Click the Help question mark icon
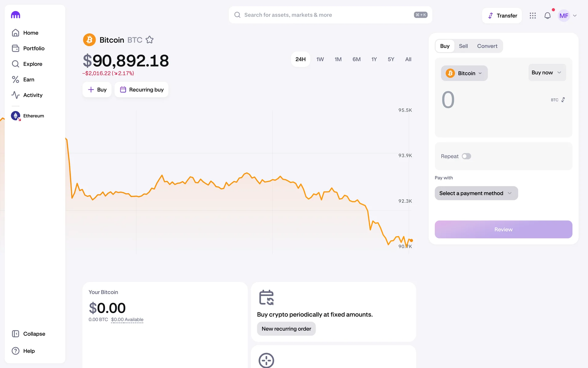Image resolution: width=588 pixels, height=368 pixels. (x=16, y=351)
